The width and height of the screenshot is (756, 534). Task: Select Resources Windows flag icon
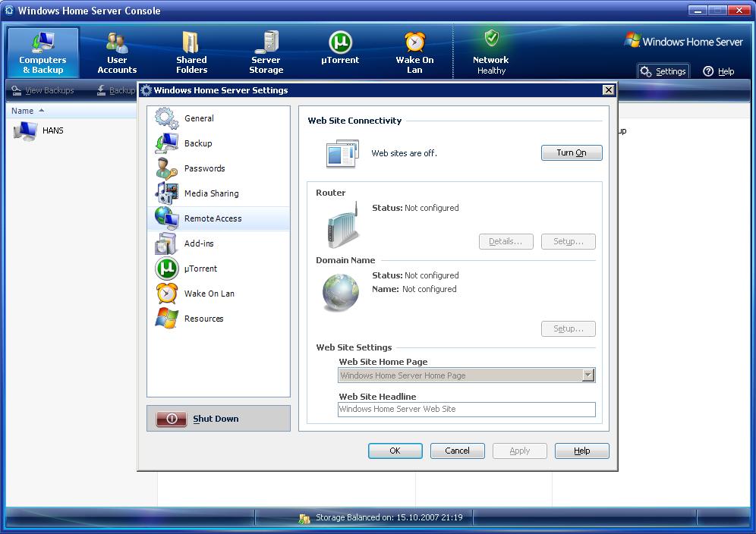click(167, 319)
